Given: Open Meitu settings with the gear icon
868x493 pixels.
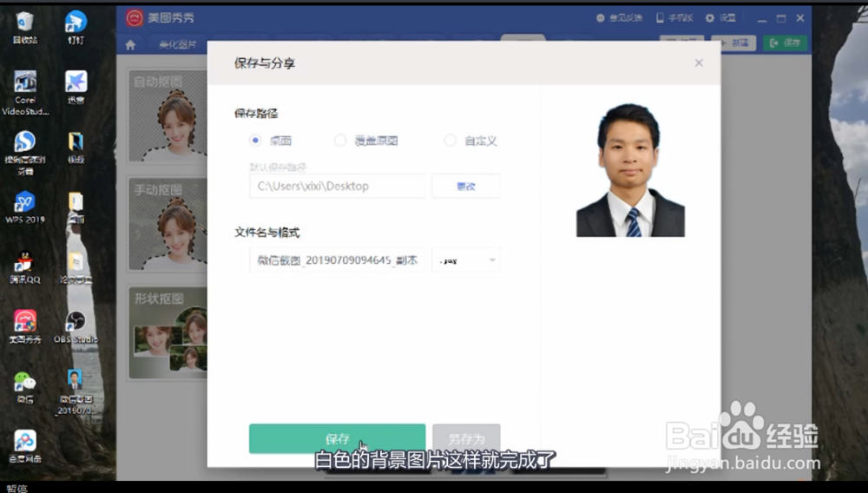Looking at the screenshot, I should 720,17.
